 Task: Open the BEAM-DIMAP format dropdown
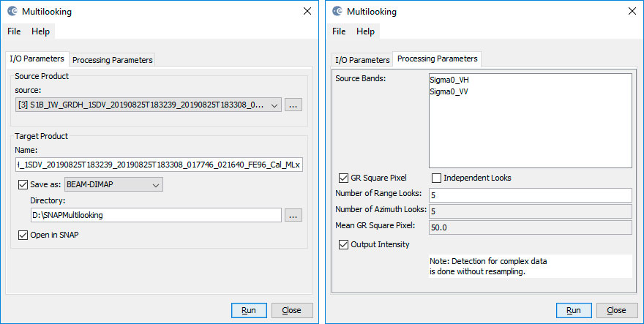[113, 184]
